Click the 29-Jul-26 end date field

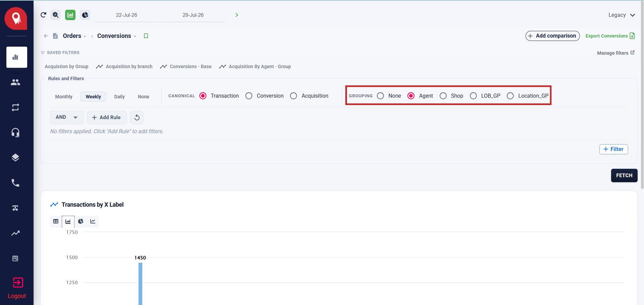193,15
